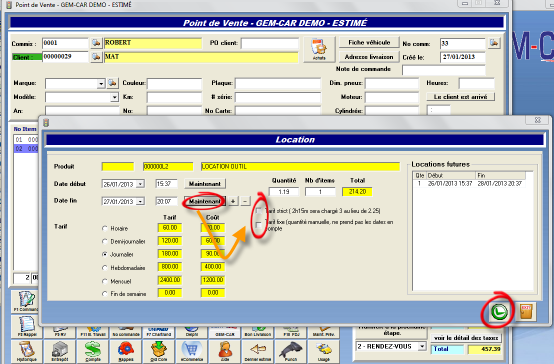The image size is (554, 364).
Task: Confirm the location with the green checkmark button
Action: pos(499,312)
